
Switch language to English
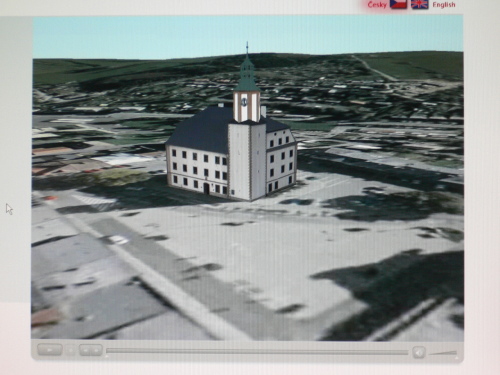444,5
